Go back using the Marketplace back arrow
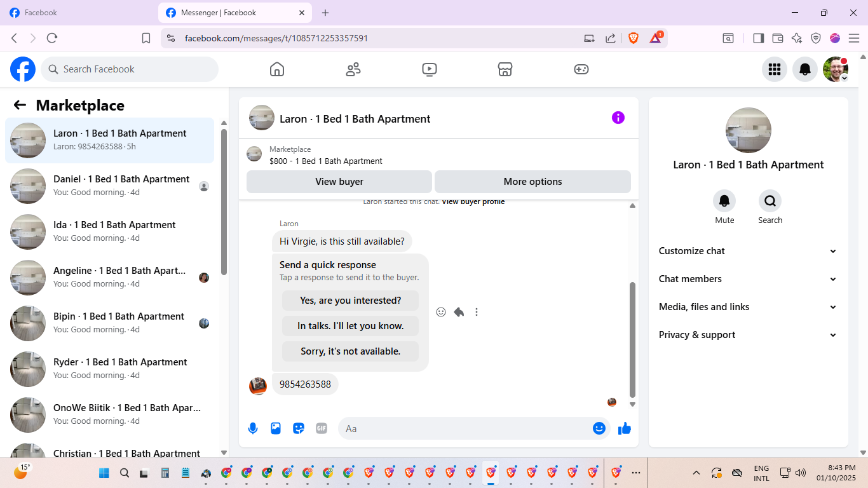The width and height of the screenshot is (868, 488). click(20, 105)
